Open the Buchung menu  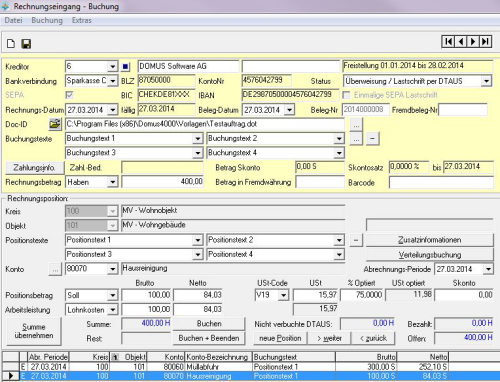pyautogui.click(x=47, y=20)
